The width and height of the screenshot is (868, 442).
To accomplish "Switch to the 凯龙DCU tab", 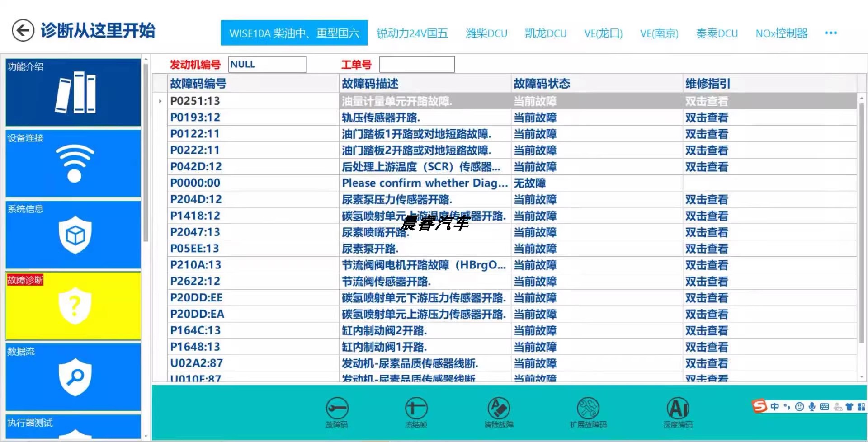I will 546,33.
